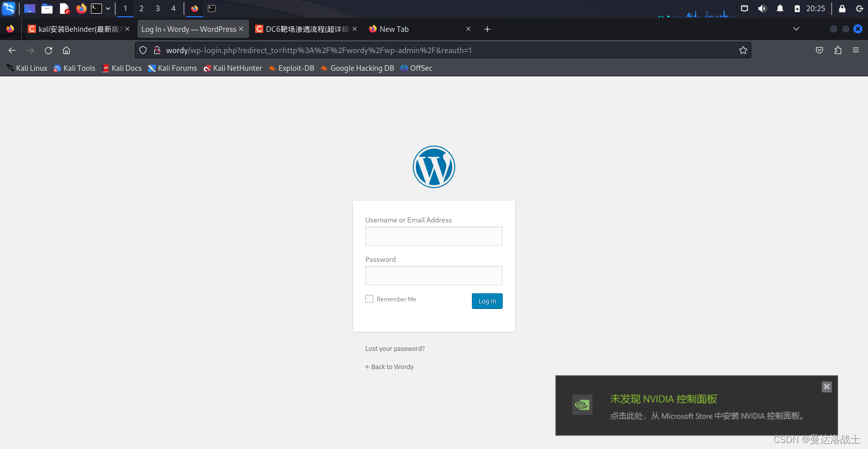Switch to the DC6靶场渗透流程 tab
The height and width of the screenshot is (449, 868).
[306, 29]
